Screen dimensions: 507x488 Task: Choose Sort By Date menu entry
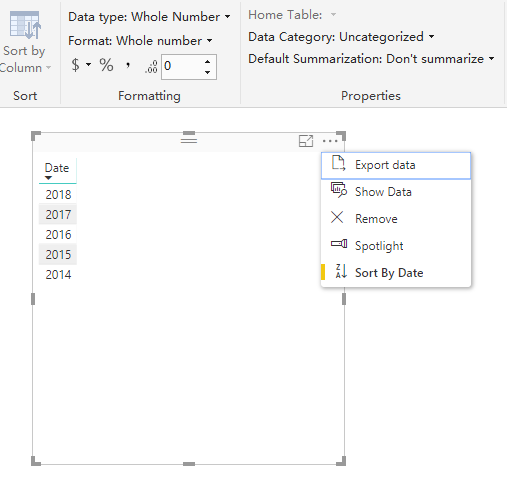(396, 273)
